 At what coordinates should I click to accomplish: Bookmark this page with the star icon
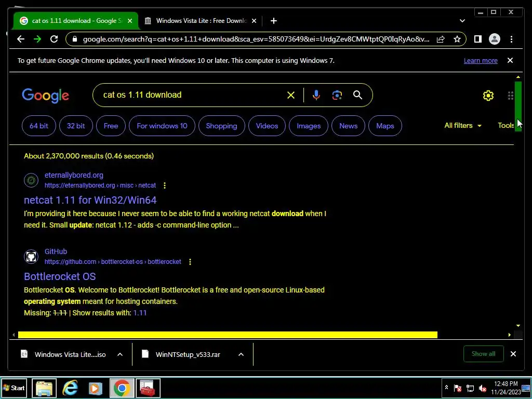click(x=457, y=39)
